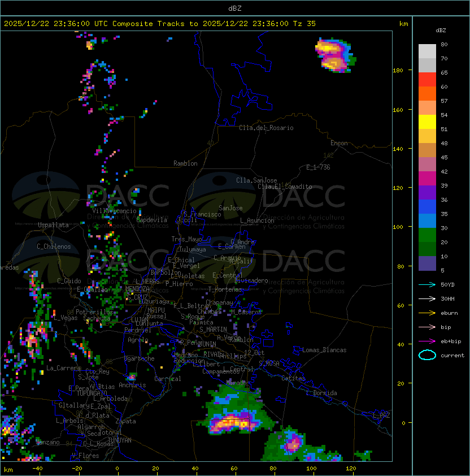The image size is (470, 476).
Task: Click the MAIPU label
Action: pyautogui.click(x=156, y=310)
